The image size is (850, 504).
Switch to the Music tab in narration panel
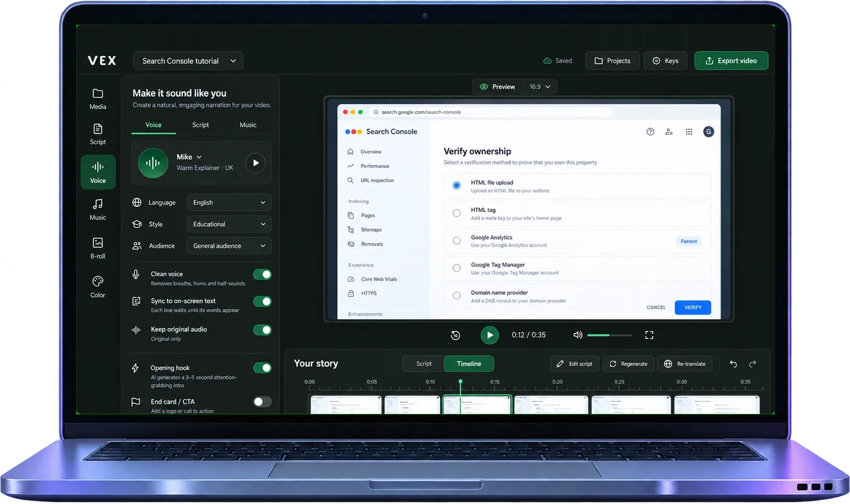(248, 125)
